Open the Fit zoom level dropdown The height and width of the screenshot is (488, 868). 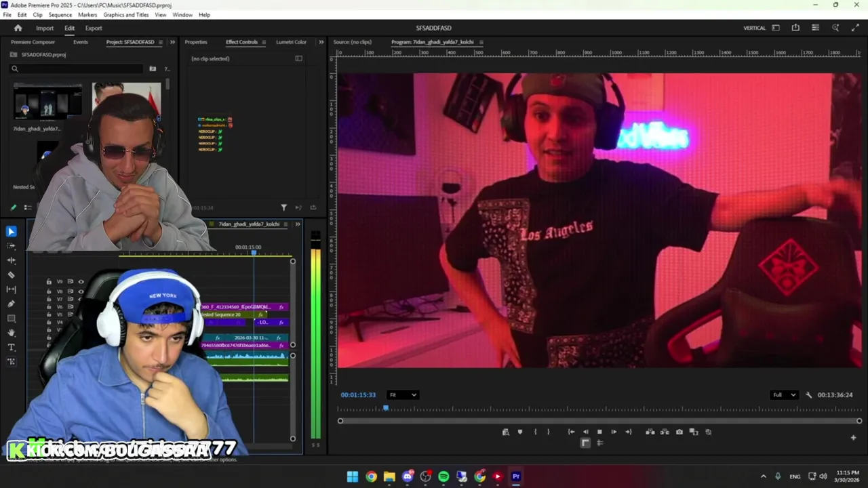[402, 394]
